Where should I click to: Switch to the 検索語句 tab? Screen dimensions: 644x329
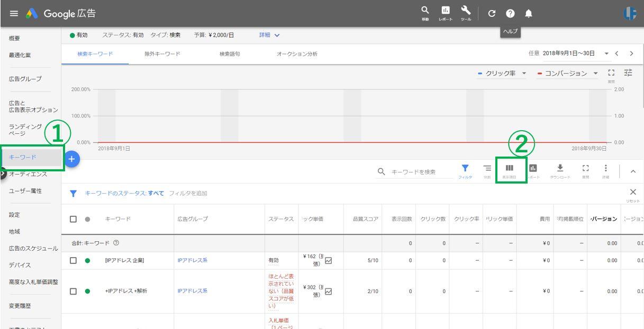pos(229,53)
